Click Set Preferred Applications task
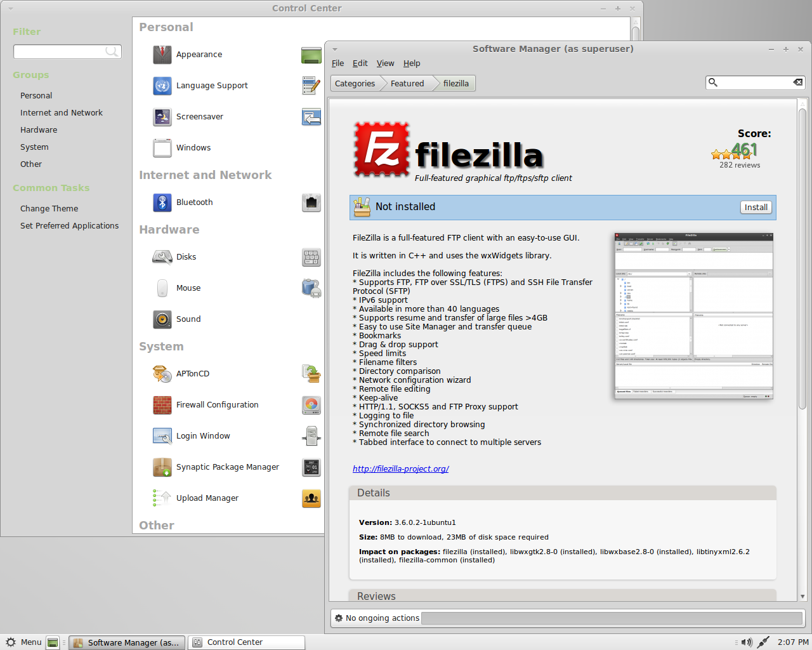Screen dimensions: 812x650 (x=70, y=226)
